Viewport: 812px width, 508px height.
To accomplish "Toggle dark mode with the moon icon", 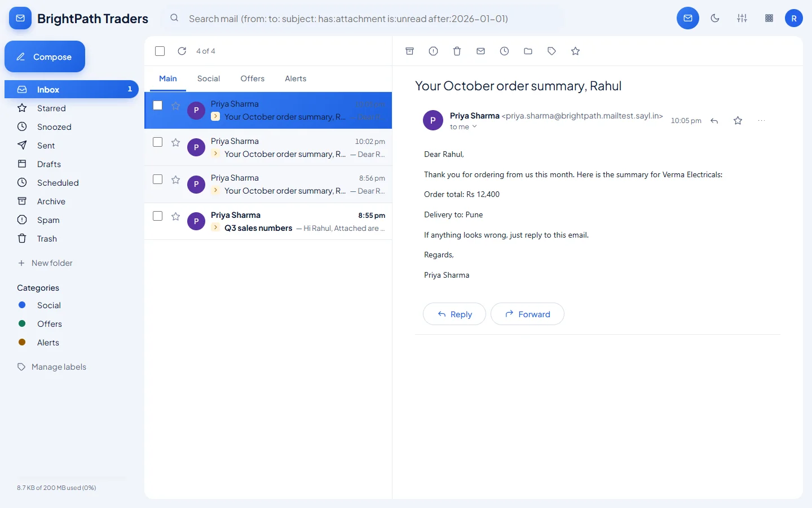I will pyautogui.click(x=715, y=18).
